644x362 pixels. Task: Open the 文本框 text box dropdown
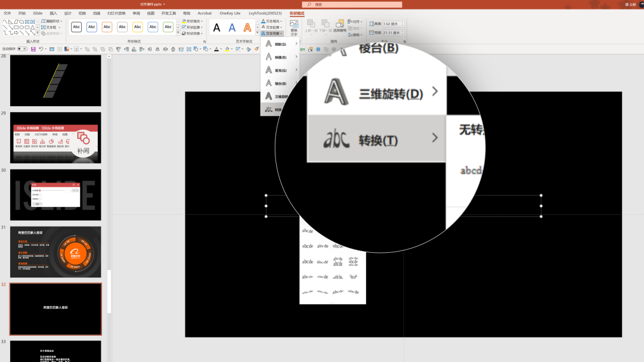[51, 27]
